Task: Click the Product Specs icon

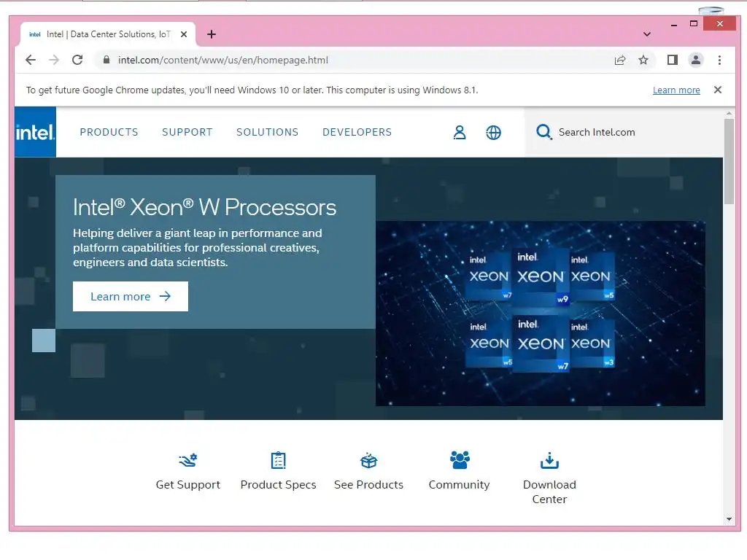Action: tap(278, 460)
